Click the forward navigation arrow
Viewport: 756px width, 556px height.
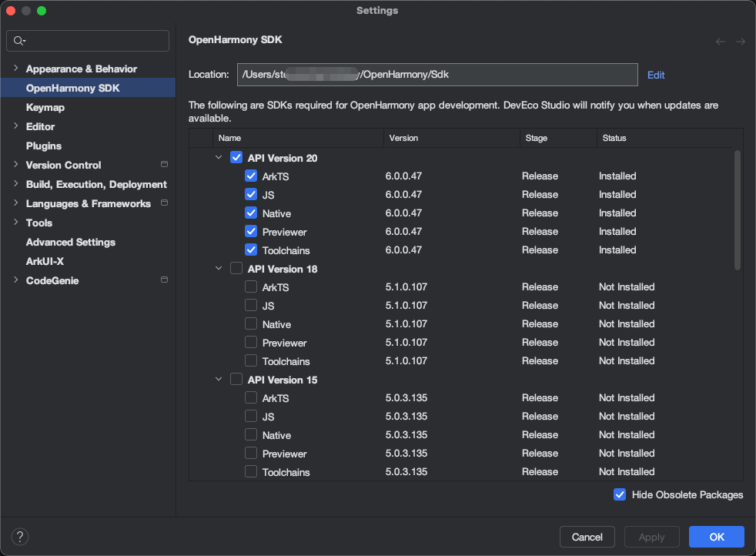tap(740, 42)
